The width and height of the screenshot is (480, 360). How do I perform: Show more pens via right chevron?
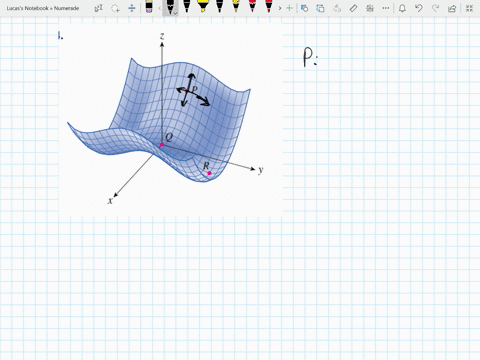pos(280,8)
